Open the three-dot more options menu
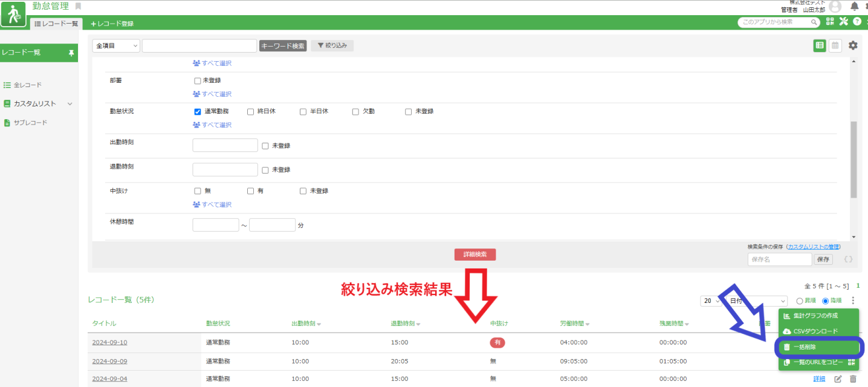868x387 pixels. point(853,301)
